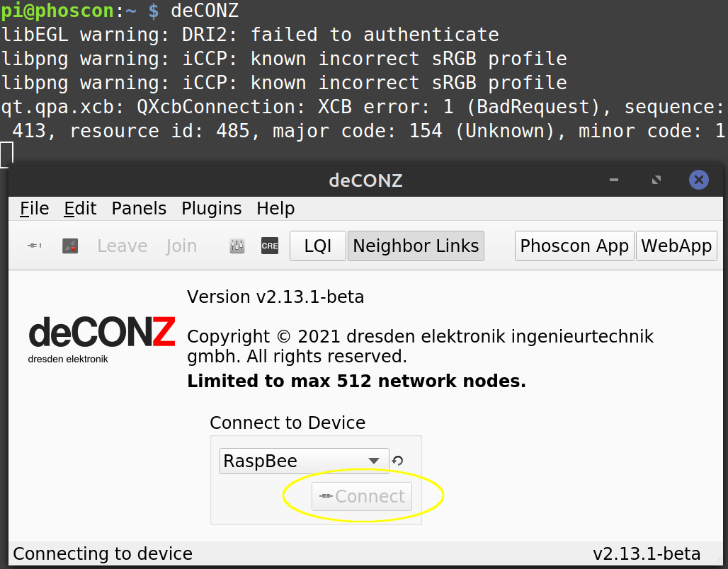The height and width of the screenshot is (569, 728).
Task: Click the refresh icon beside device dropdown
Action: click(397, 461)
